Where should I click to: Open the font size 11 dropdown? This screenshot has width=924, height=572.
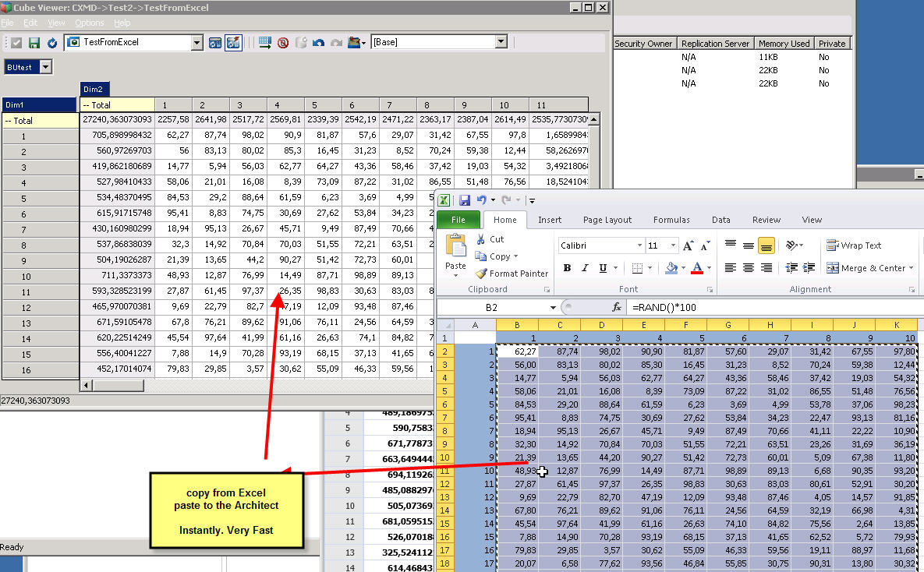672,245
